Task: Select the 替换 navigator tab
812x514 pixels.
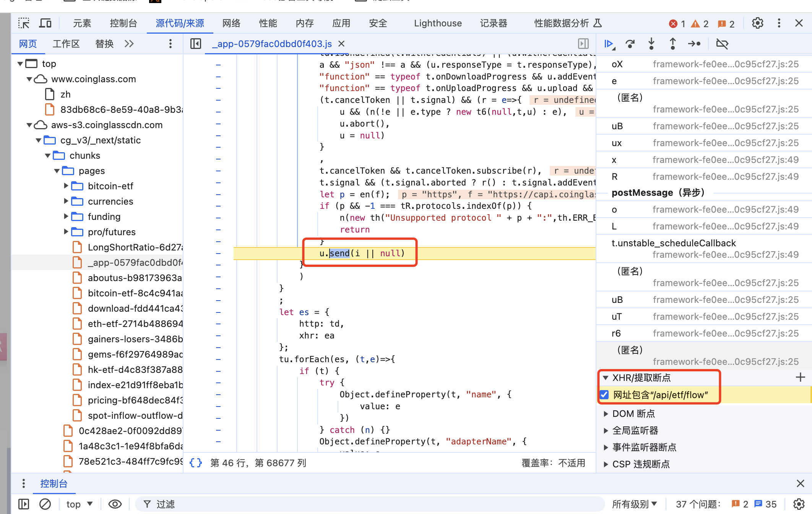Action: (104, 44)
